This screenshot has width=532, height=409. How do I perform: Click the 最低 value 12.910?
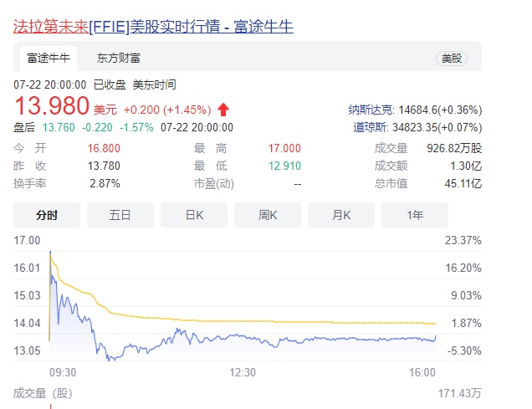tap(284, 166)
